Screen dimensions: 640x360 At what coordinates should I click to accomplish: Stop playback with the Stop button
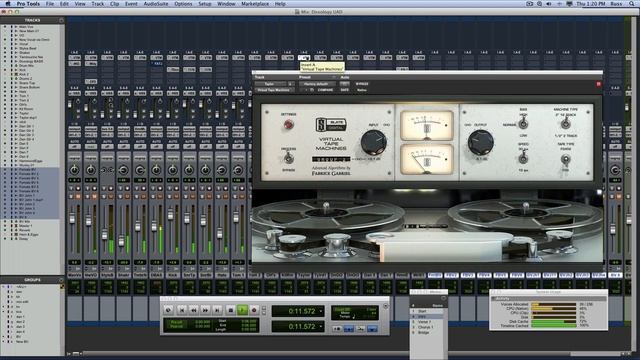click(x=230, y=311)
